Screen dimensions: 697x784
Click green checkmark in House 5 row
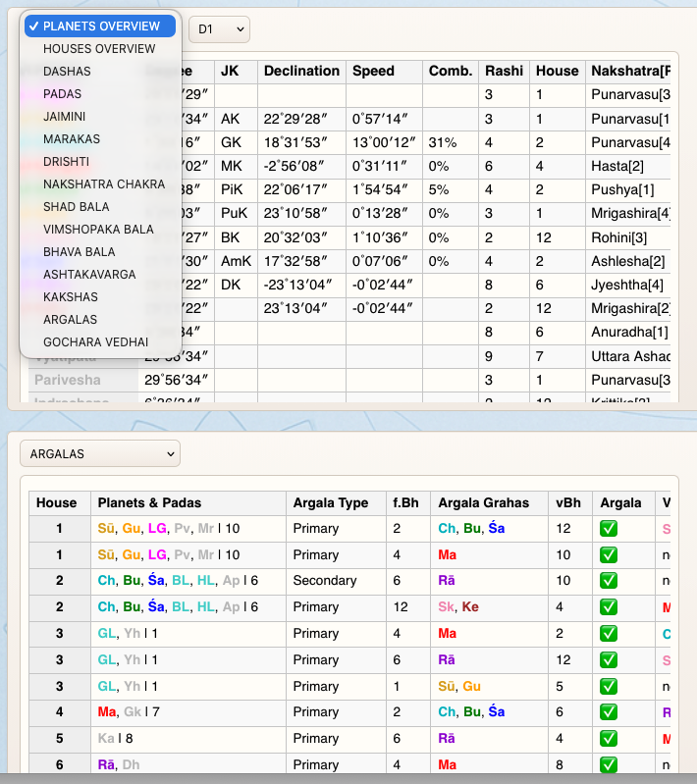609,739
